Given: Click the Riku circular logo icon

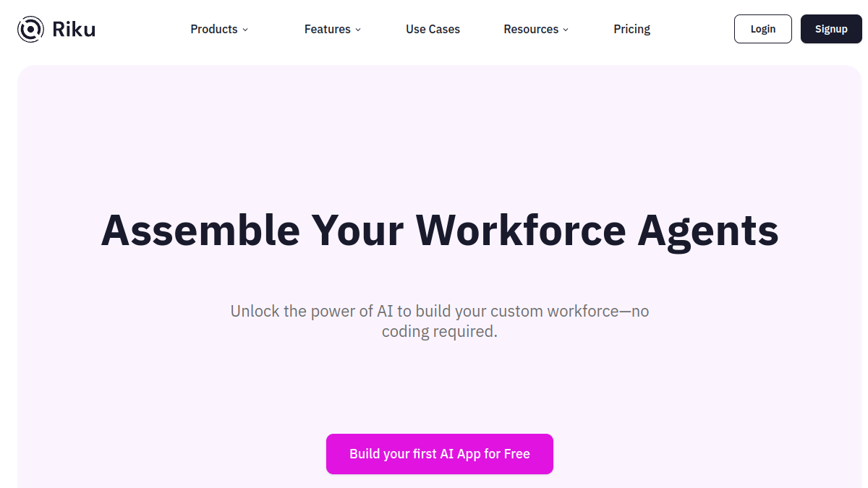Looking at the screenshot, I should click(x=30, y=29).
